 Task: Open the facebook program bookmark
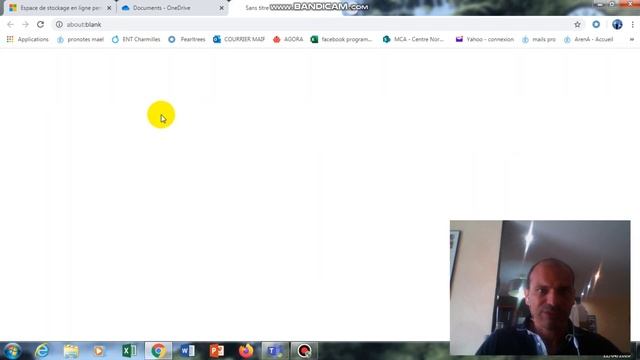click(342, 39)
